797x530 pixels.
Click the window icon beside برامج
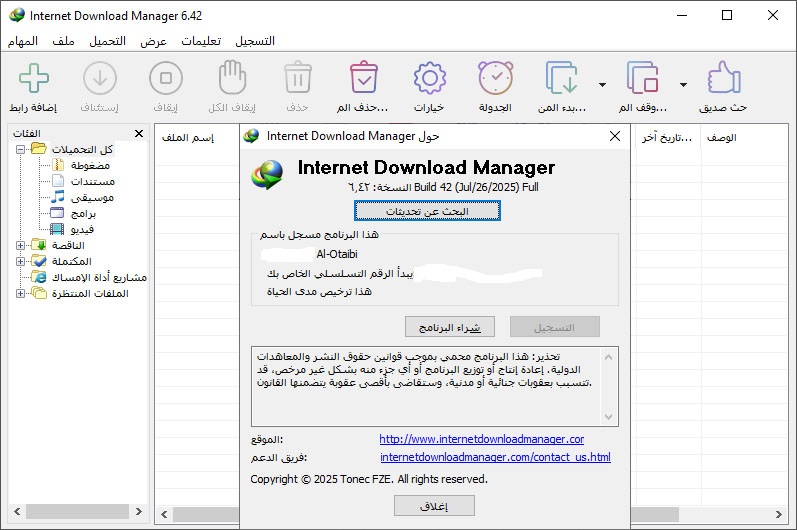pyautogui.click(x=57, y=212)
